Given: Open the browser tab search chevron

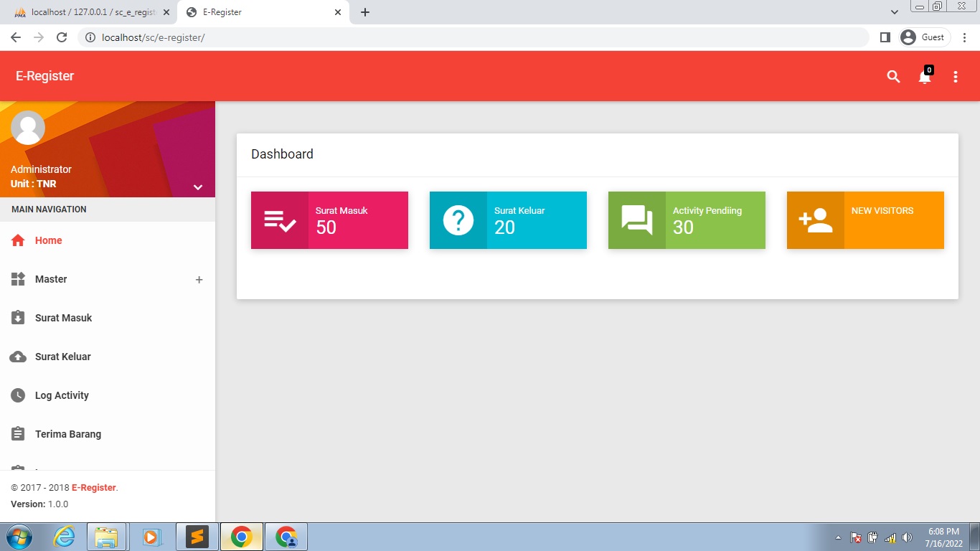Looking at the screenshot, I should [x=894, y=12].
